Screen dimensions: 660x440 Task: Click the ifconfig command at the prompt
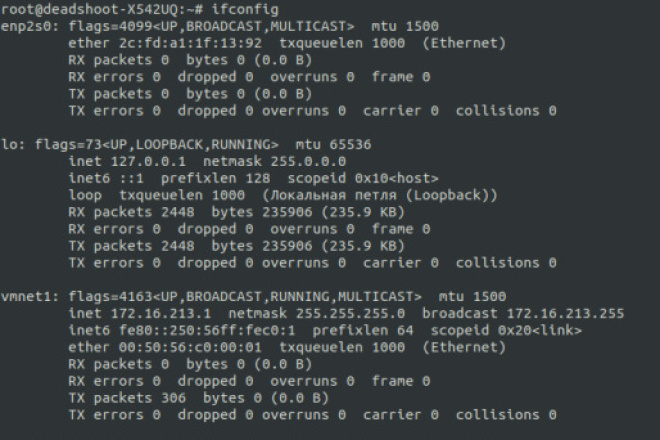click(245, 9)
